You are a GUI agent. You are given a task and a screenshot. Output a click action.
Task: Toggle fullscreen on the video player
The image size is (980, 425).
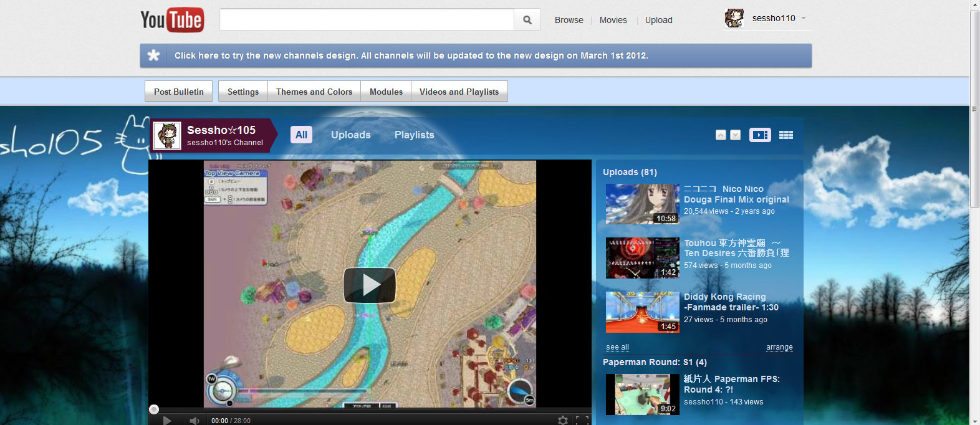tap(582, 421)
